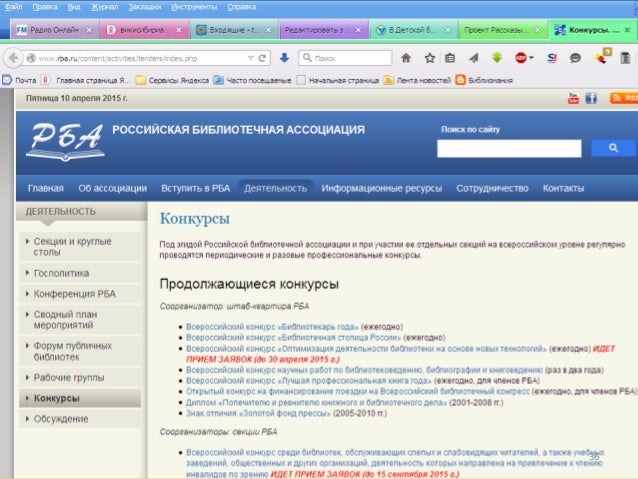Open Лента новостей bookmark
638x479 pixels.
click(x=417, y=80)
